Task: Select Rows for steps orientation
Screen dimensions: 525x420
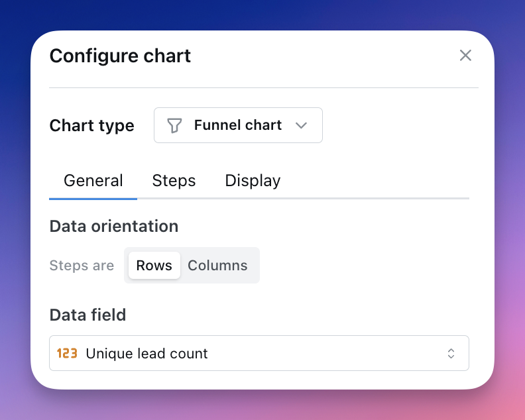Action: pyautogui.click(x=154, y=266)
